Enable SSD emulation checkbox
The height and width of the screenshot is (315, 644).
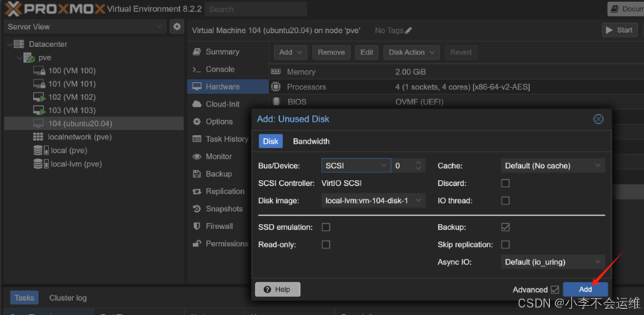click(x=325, y=227)
